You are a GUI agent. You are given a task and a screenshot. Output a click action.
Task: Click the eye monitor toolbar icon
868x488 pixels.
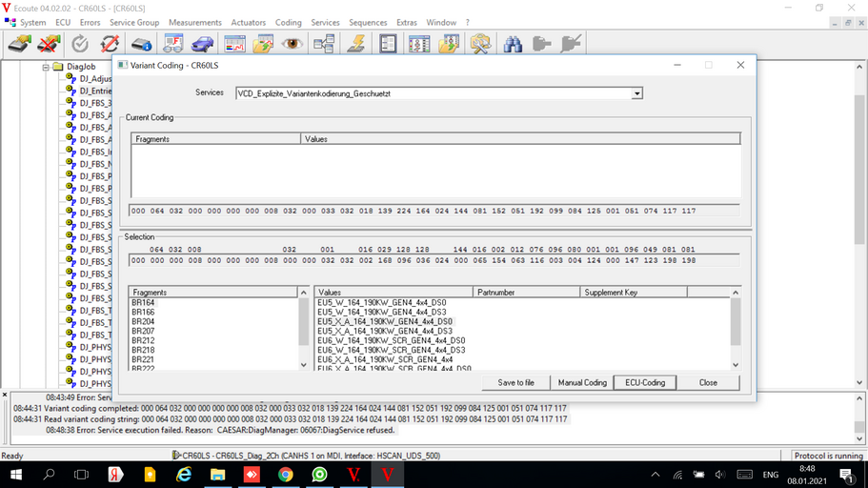point(293,44)
